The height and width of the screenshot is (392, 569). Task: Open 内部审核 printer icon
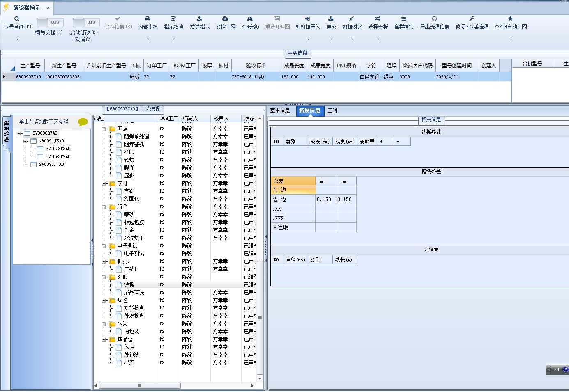tap(147, 18)
